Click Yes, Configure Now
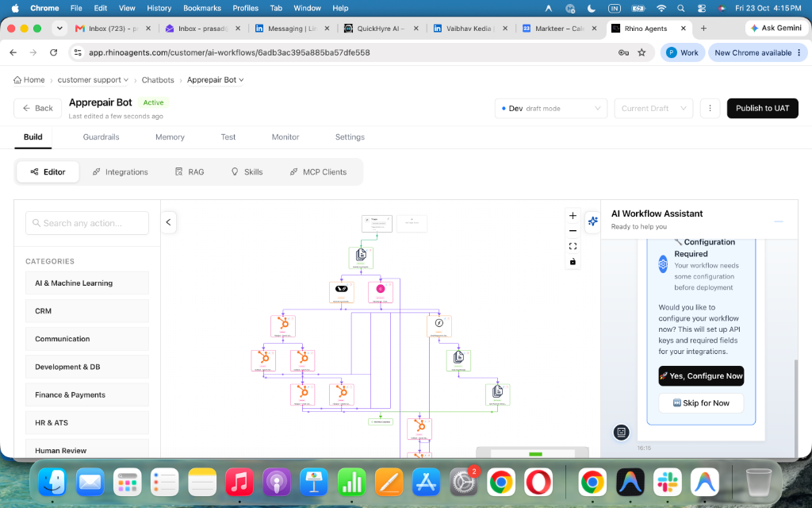The width and height of the screenshot is (812, 508). coord(701,375)
